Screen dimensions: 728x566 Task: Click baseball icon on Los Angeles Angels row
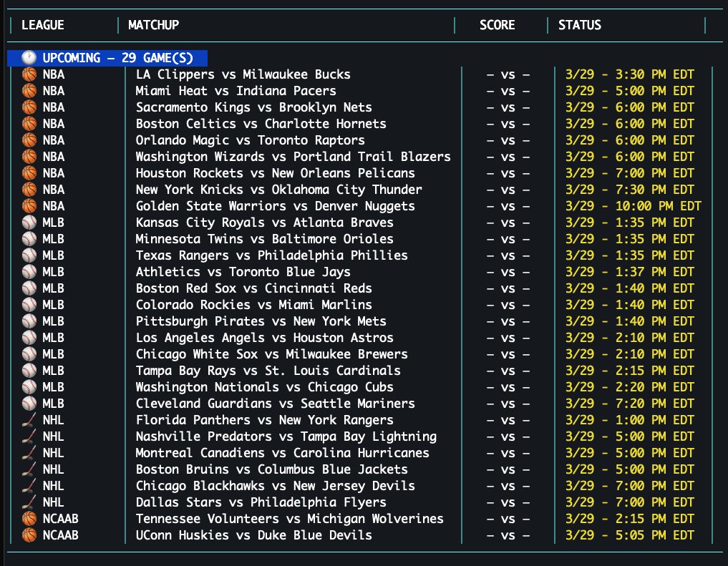29,338
